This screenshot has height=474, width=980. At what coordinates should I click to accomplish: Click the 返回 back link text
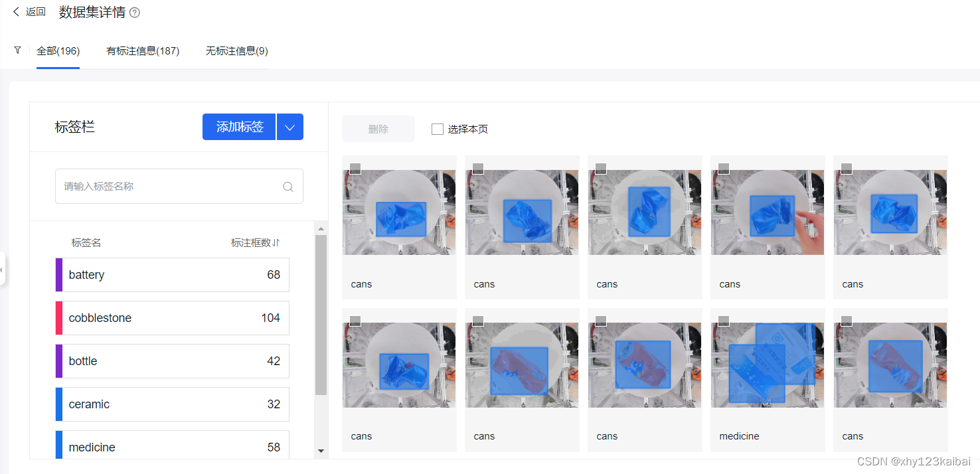pyautogui.click(x=36, y=12)
